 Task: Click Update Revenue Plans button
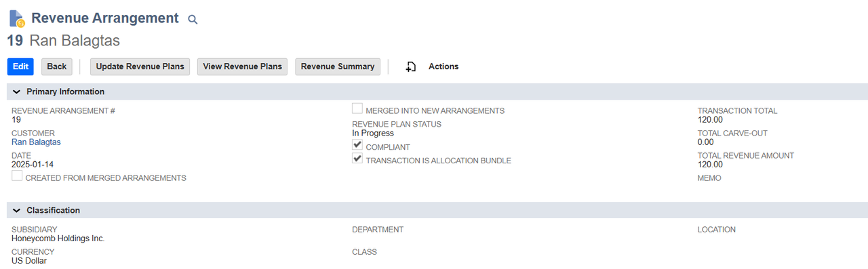tap(140, 66)
